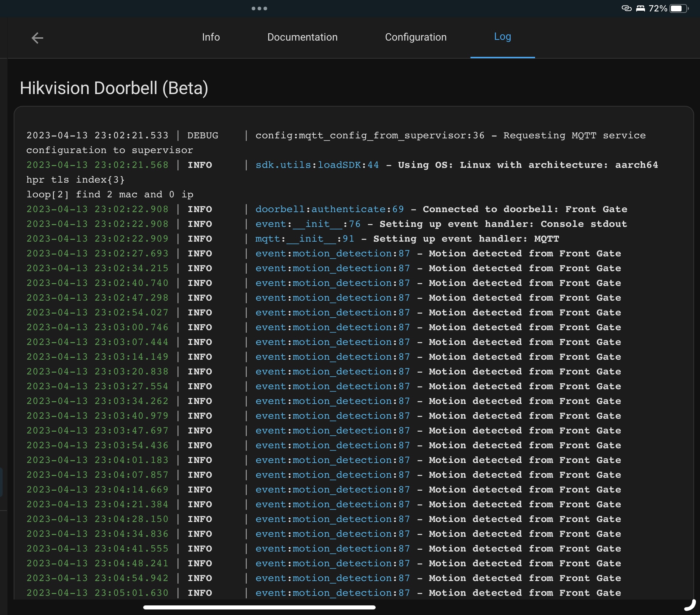Click the motion log at 23:03:27.554
This screenshot has width=700, height=615.
click(x=324, y=386)
